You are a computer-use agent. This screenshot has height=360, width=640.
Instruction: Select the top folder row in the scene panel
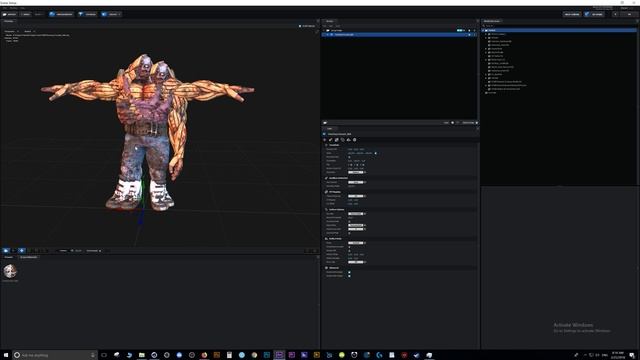[400, 31]
